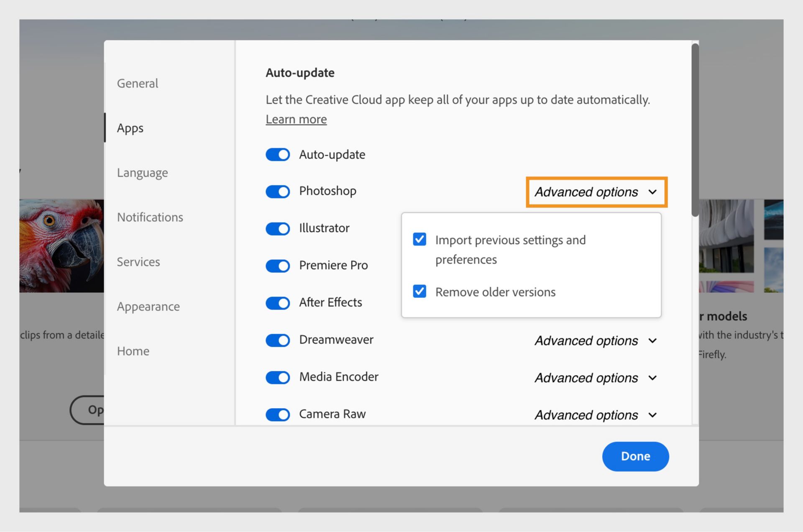Screen dimensions: 803x532
Task: Disable Premiere Pro automatic updates
Action: pyautogui.click(x=277, y=266)
